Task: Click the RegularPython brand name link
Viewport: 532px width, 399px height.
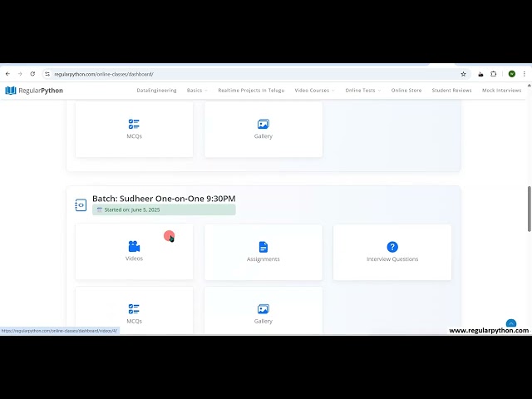Action: [41, 91]
